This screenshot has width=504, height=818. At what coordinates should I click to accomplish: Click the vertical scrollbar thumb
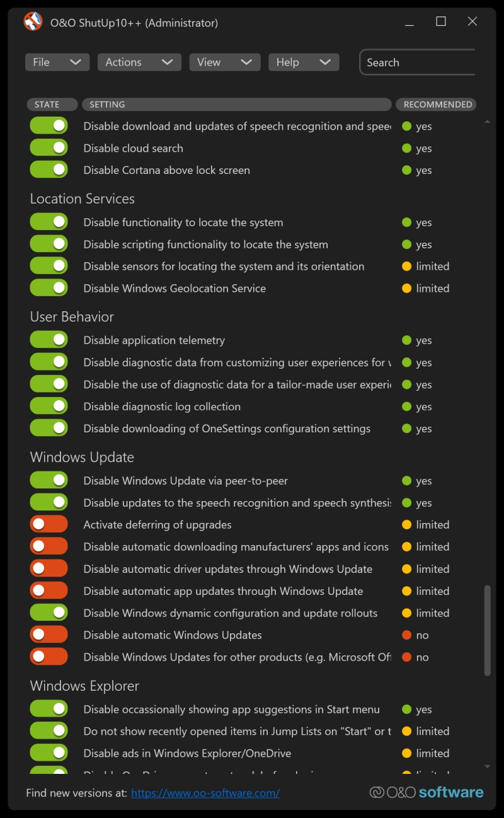[x=487, y=630]
